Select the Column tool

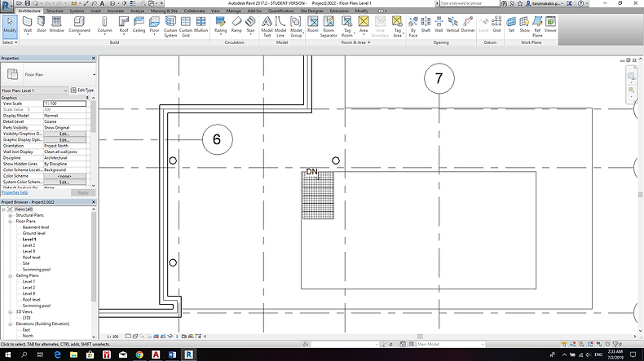[x=104, y=24]
